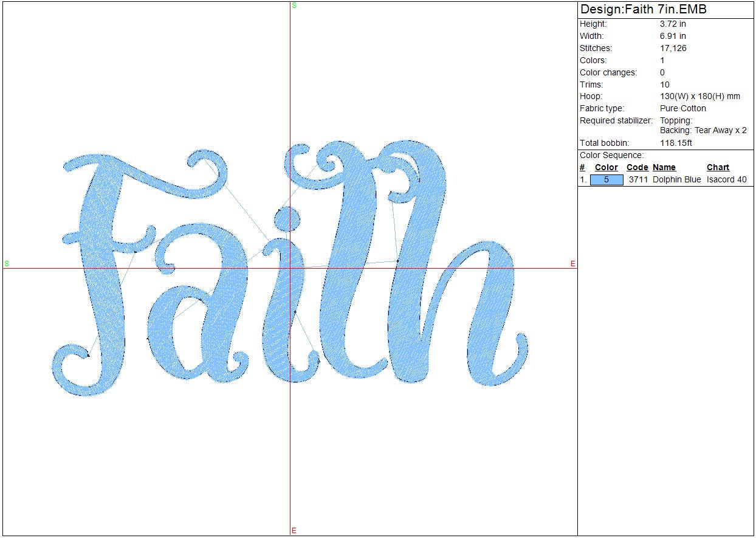
Task: Select the dot above the letter i
Action: tap(288, 219)
